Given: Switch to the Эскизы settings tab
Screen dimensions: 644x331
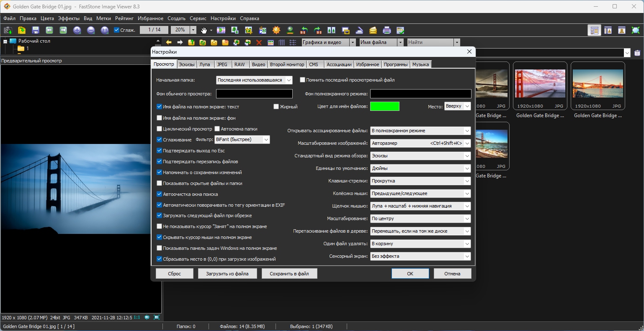Looking at the screenshot, I should pos(187,64).
